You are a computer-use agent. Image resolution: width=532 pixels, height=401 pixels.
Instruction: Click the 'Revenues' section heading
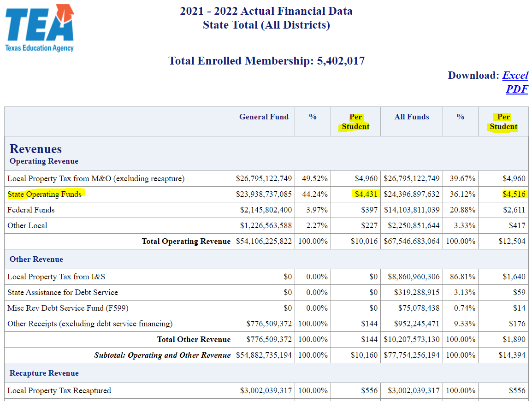pyautogui.click(x=35, y=149)
